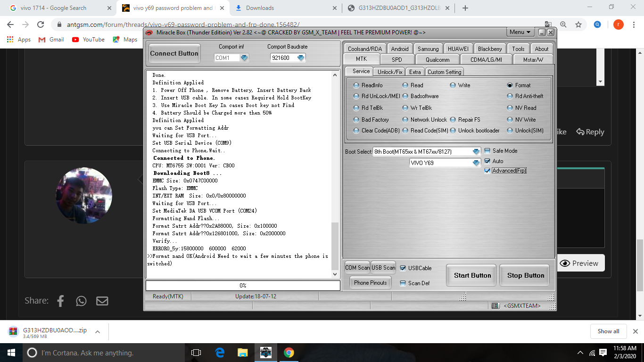Image resolution: width=644 pixels, height=362 pixels.
Task: Click the email share icon
Action: pos(102,301)
